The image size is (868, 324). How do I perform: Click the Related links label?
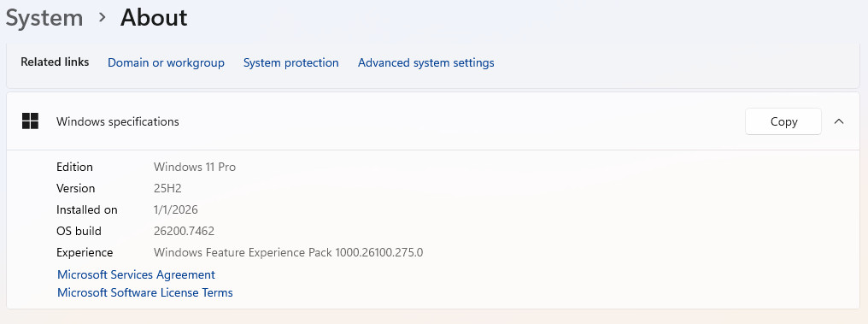click(x=55, y=62)
